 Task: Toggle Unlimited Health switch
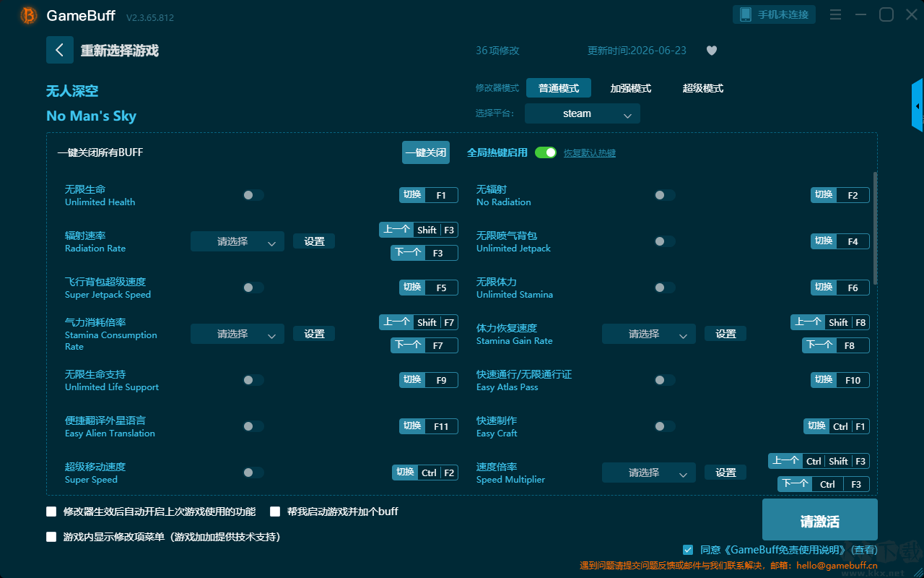[253, 195]
